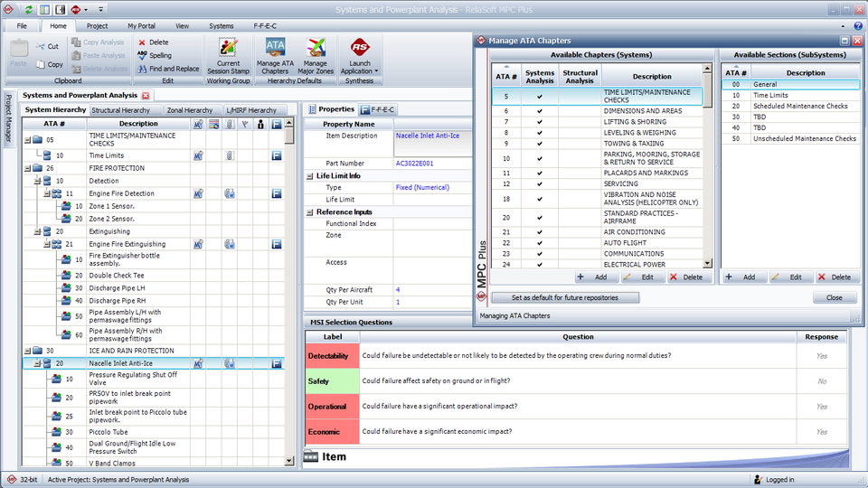The image size is (868, 488).
Task: Click the F-F-E-C icon on Time Limits row
Action: pos(277,156)
